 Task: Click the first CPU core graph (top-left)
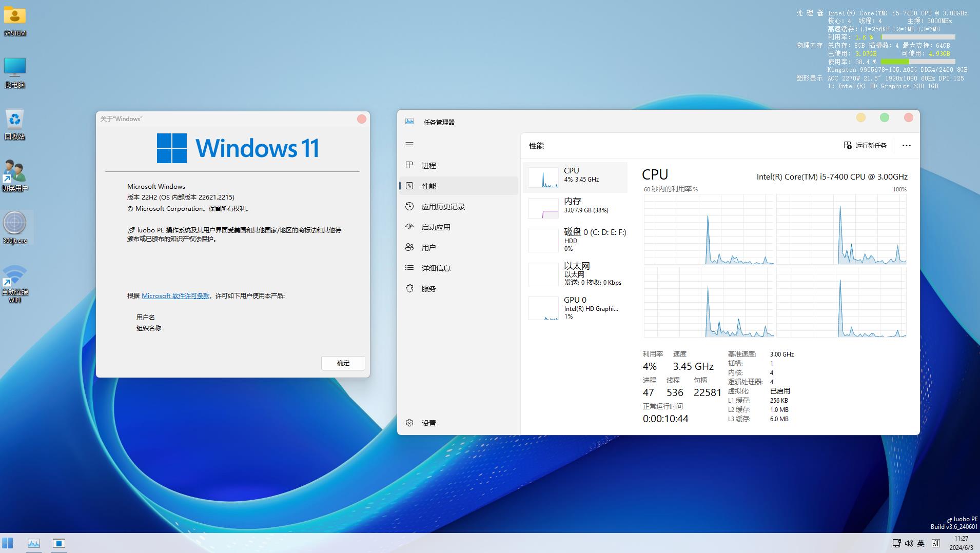tap(709, 229)
